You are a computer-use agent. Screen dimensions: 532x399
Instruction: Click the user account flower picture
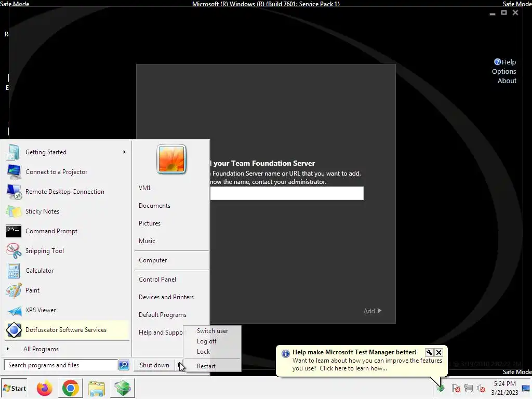[x=171, y=159]
